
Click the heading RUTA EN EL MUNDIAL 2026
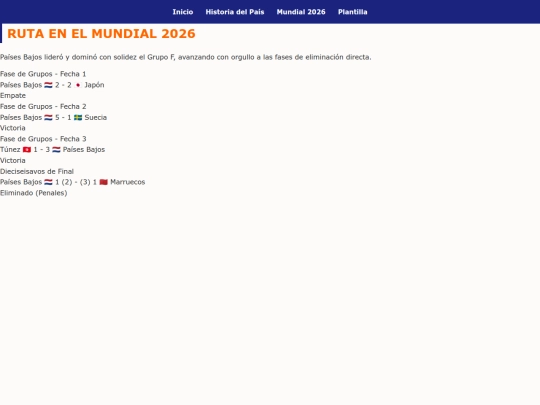click(x=101, y=34)
